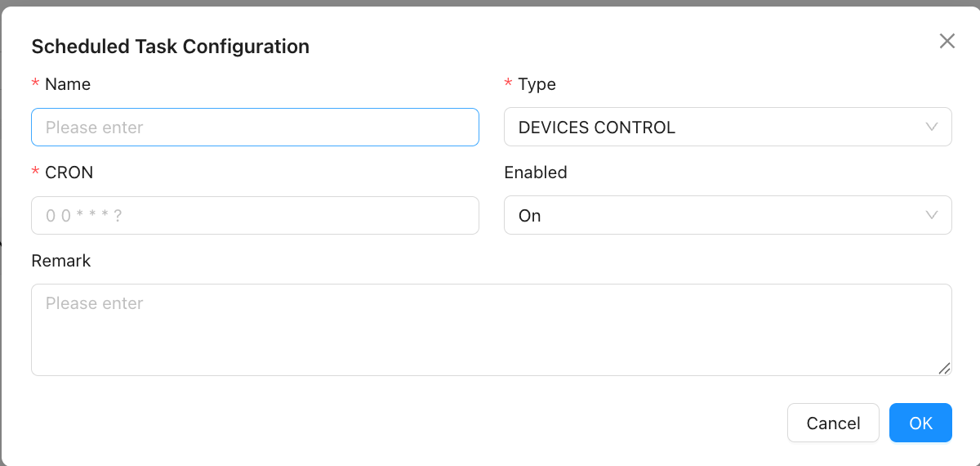Click the CRON field label
980x466 pixels.
(69, 173)
